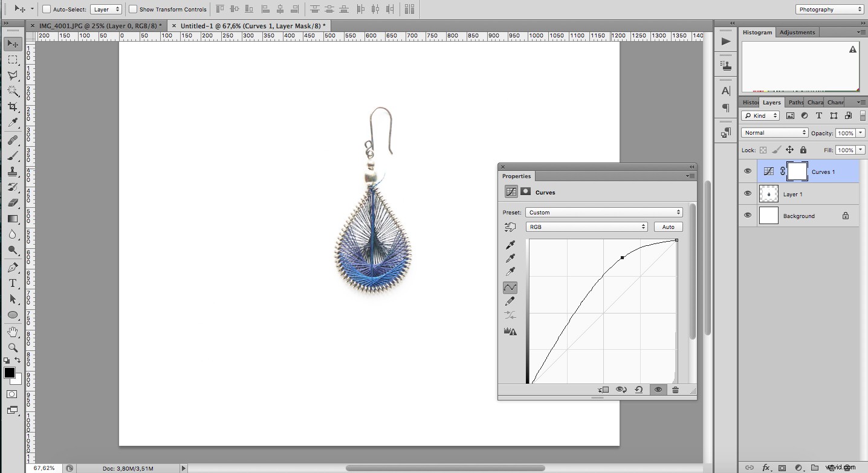Click the Curves layer mask thumbnail
Viewport: 868px width, 473px height.
(x=797, y=172)
